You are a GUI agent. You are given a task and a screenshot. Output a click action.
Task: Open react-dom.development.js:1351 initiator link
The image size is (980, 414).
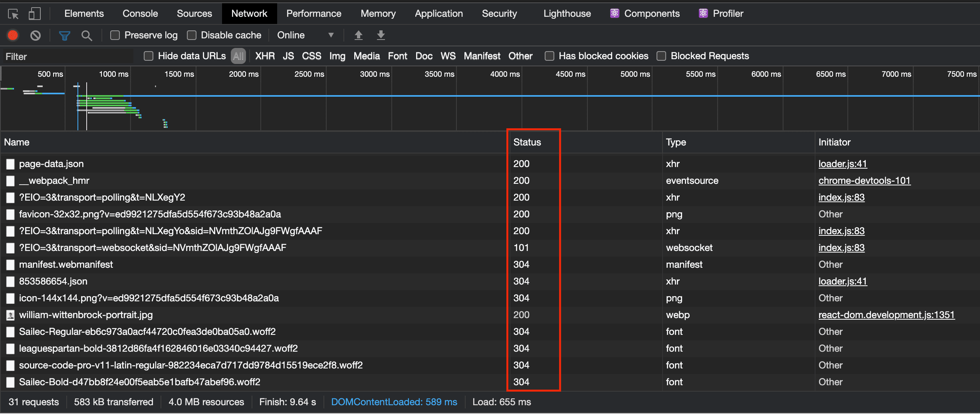(887, 315)
